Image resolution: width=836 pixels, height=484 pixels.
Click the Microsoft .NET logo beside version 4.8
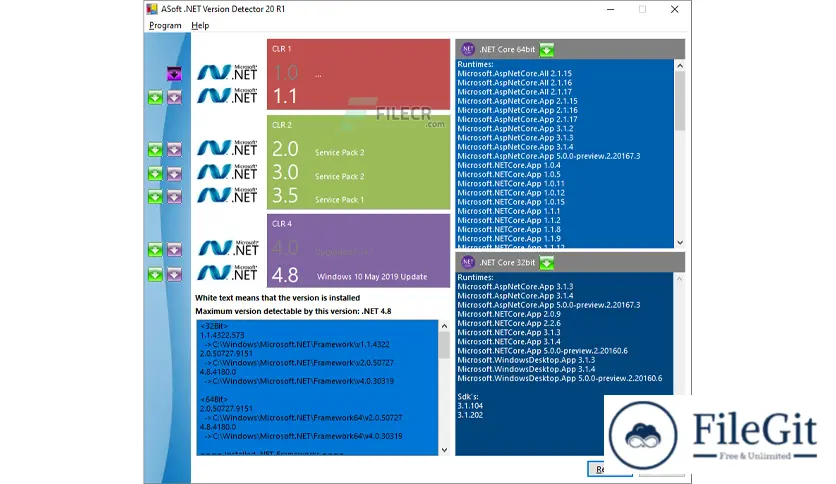(x=227, y=272)
